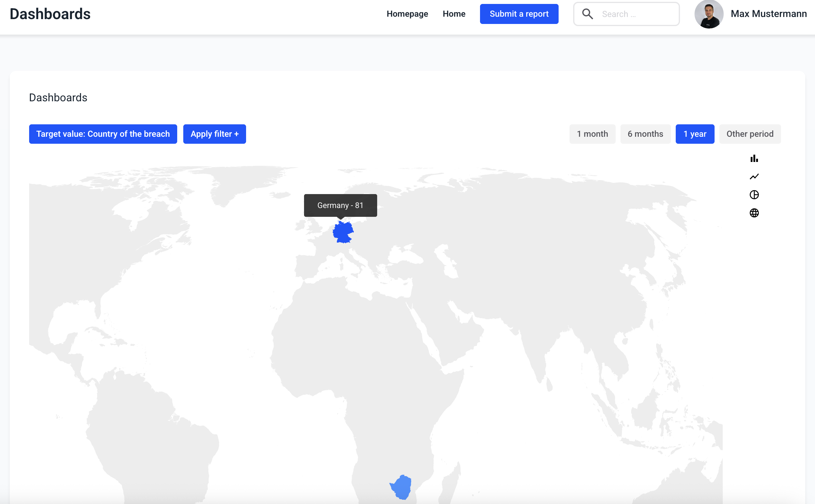Switch to pie chart view icon
This screenshot has width=815, height=504.
(x=754, y=195)
